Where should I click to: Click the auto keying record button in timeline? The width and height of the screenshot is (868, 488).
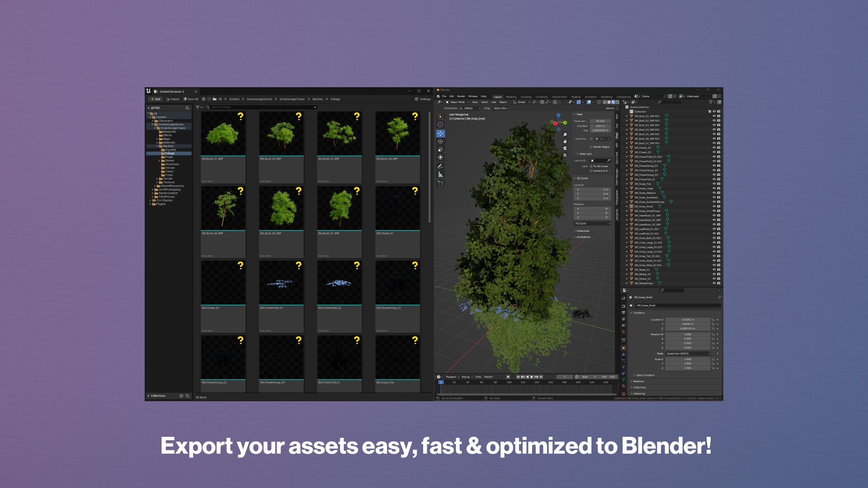pyautogui.click(x=508, y=377)
